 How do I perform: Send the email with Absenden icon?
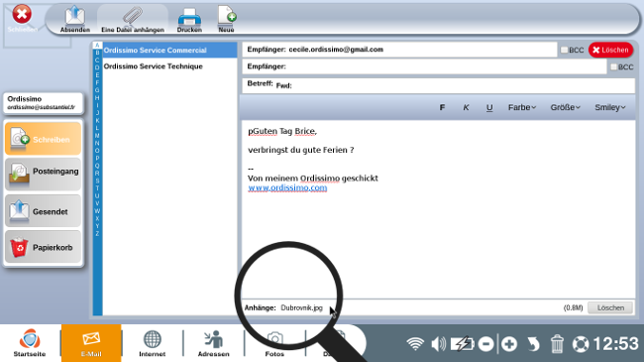pyautogui.click(x=74, y=19)
